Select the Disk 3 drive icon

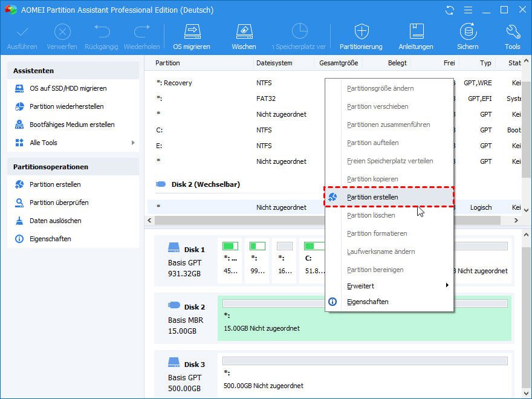click(x=174, y=362)
